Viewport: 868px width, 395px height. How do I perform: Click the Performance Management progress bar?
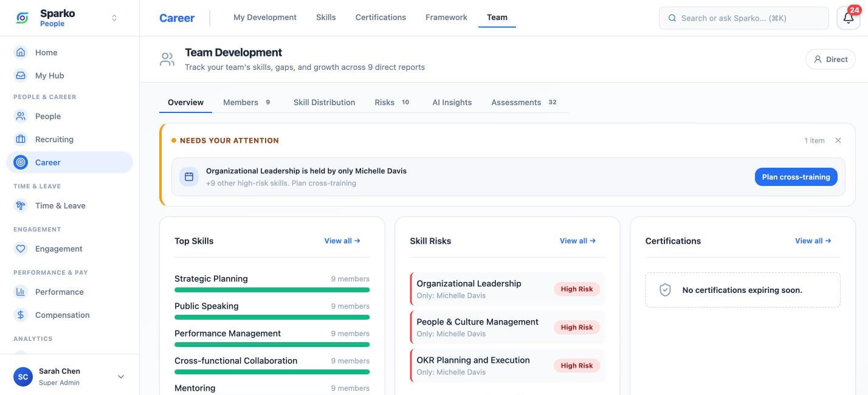272,345
